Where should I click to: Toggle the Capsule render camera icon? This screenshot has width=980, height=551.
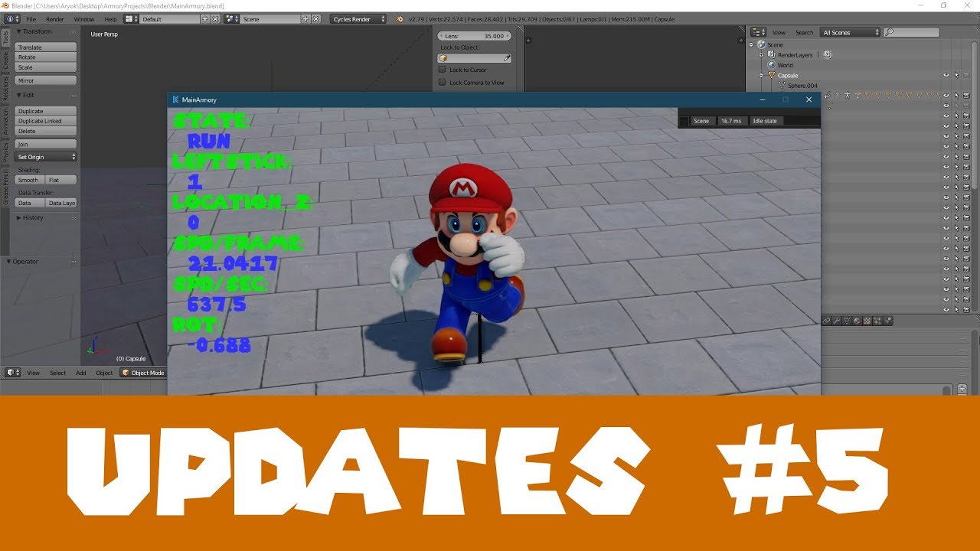click(x=966, y=75)
